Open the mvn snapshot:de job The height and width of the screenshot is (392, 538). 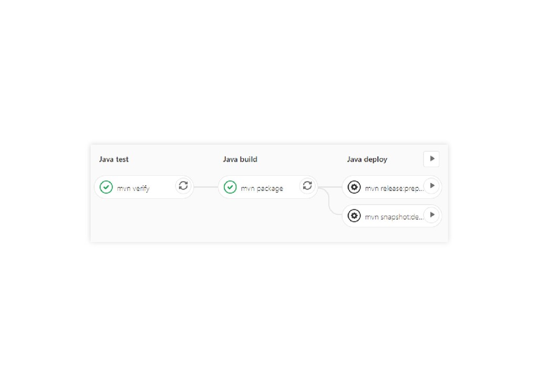[394, 217]
